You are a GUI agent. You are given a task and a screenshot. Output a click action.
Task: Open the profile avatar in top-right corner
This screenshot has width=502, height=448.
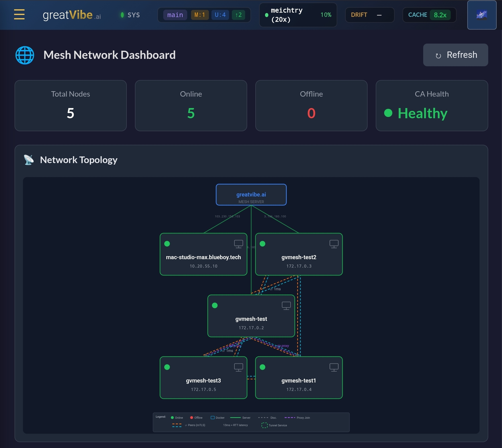point(482,15)
